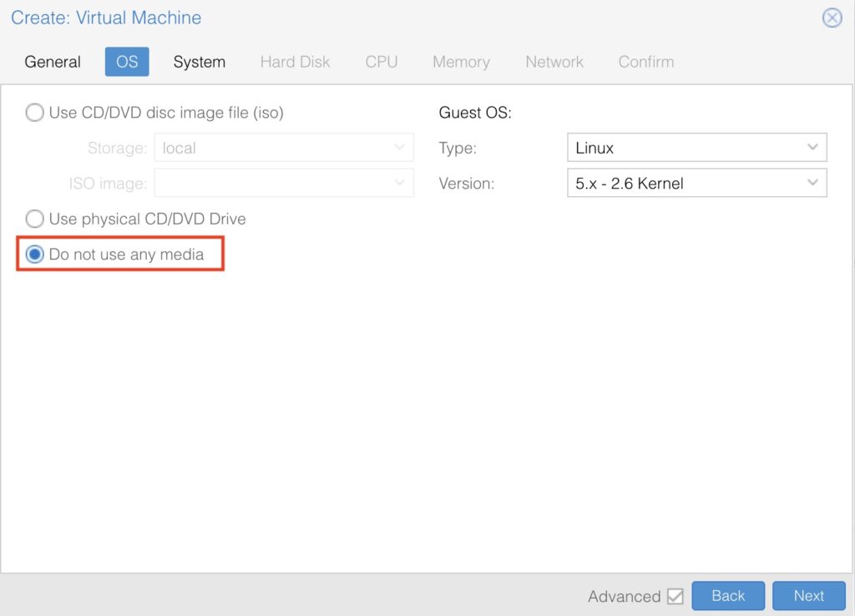Open the System tab
This screenshot has height=616, width=855.
[x=199, y=62]
